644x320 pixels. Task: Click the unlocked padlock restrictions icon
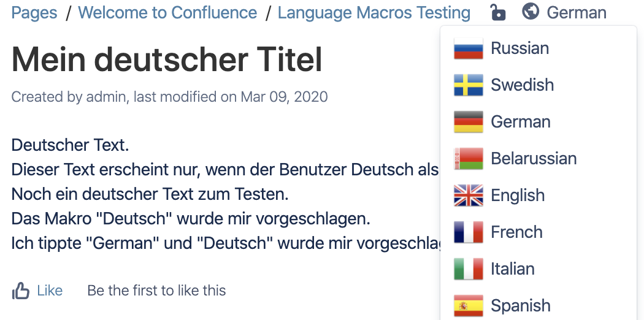point(497,12)
